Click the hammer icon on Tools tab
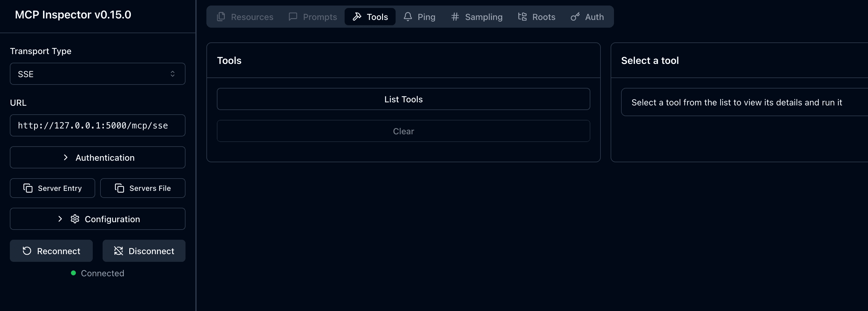The width and height of the screenshot is (868, 311). coord(357,17)
